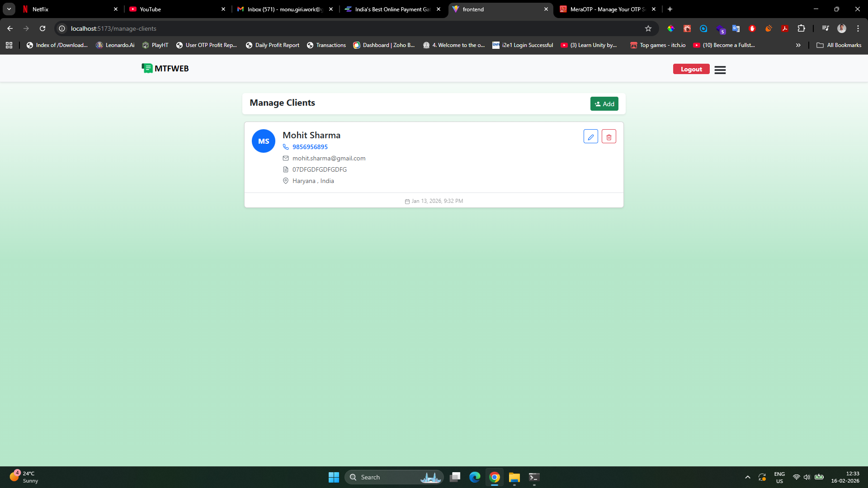868x488 pixels.
Task: Open Microsoft Edge from the taskbar
Action: [x=474, y=477]
